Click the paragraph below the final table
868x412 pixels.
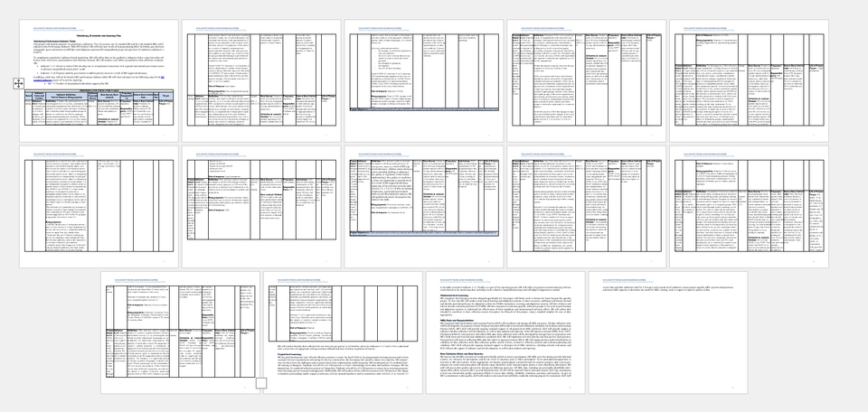click(x=344, y=346)
